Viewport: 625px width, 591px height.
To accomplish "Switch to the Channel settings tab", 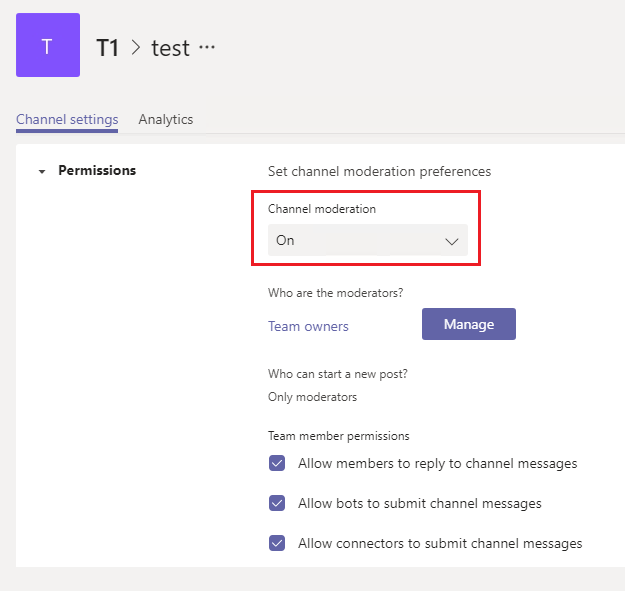I will tap(67, 119).
